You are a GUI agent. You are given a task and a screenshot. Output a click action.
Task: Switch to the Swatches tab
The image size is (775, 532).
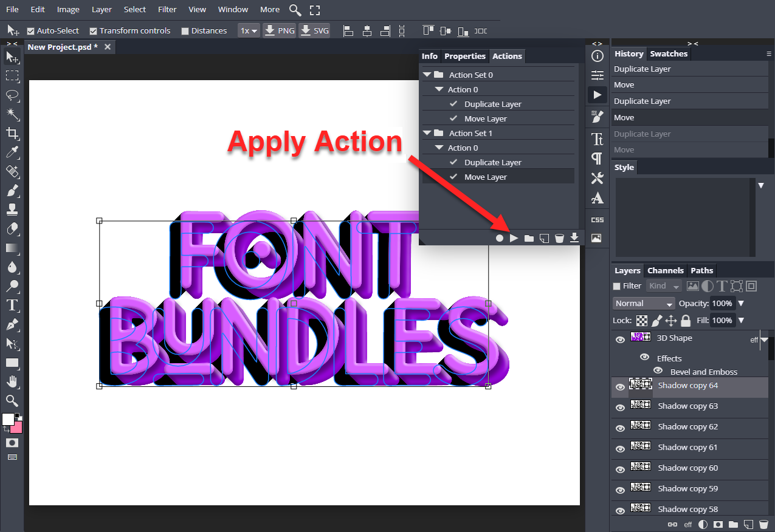tap(669, 53)
